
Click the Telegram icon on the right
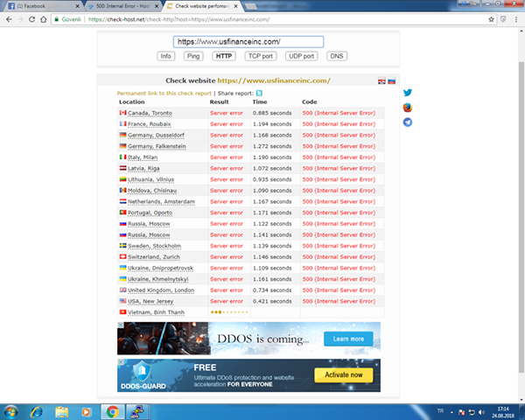click(408, 122)
